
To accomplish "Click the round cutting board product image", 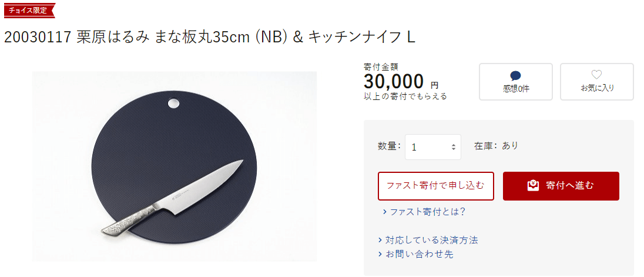I will [175, 166].
